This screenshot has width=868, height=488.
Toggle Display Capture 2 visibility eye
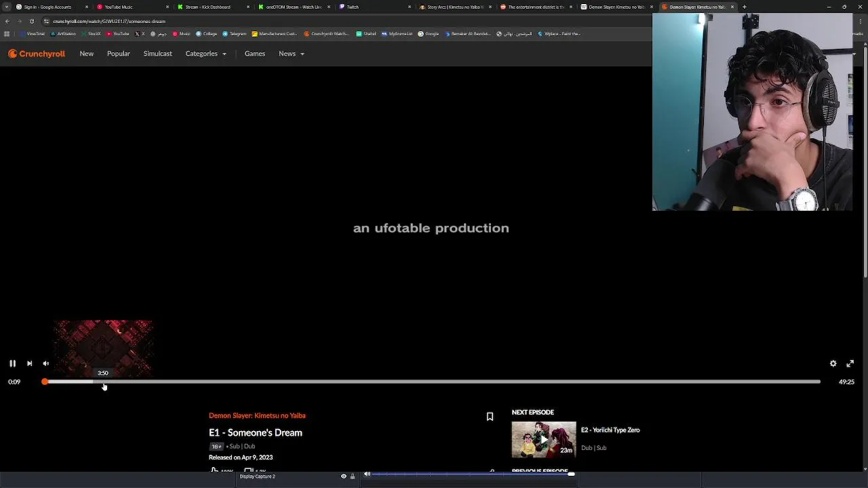[343, 476]
